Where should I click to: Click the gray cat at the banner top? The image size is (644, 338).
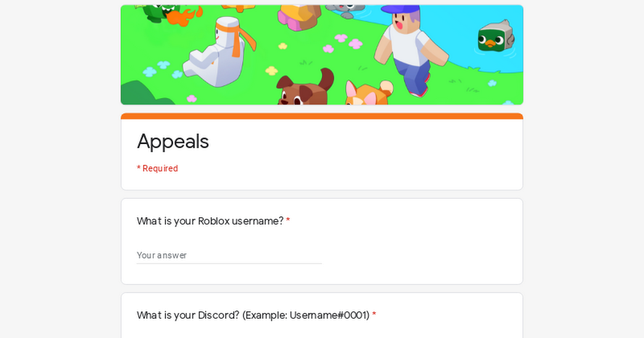click(345, 8)
